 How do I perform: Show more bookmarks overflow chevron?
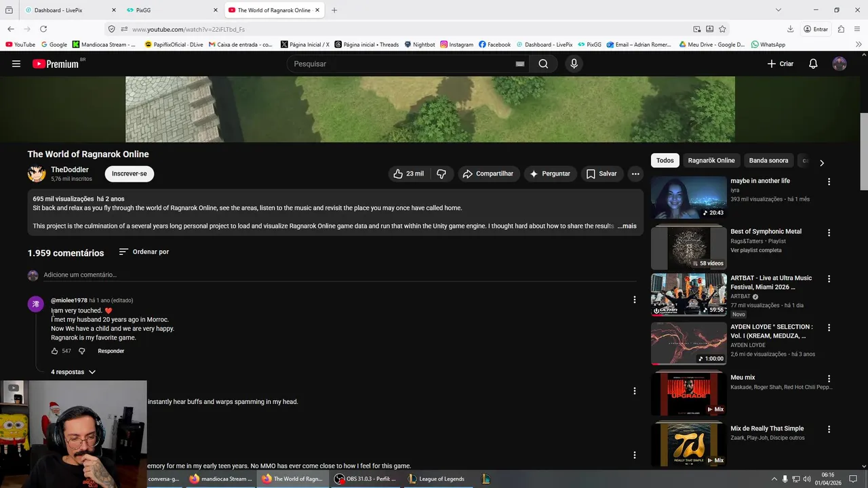860,45
